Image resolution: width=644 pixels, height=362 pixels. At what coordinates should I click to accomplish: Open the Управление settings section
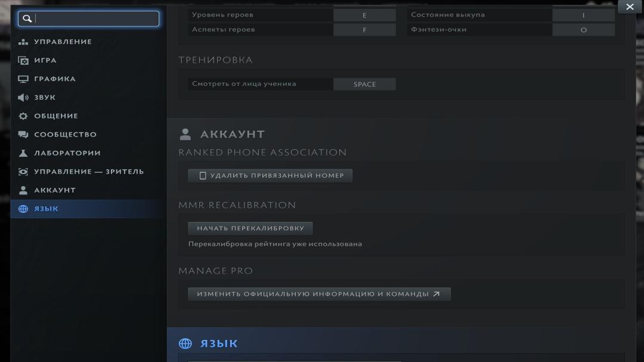tap(63, 42)
